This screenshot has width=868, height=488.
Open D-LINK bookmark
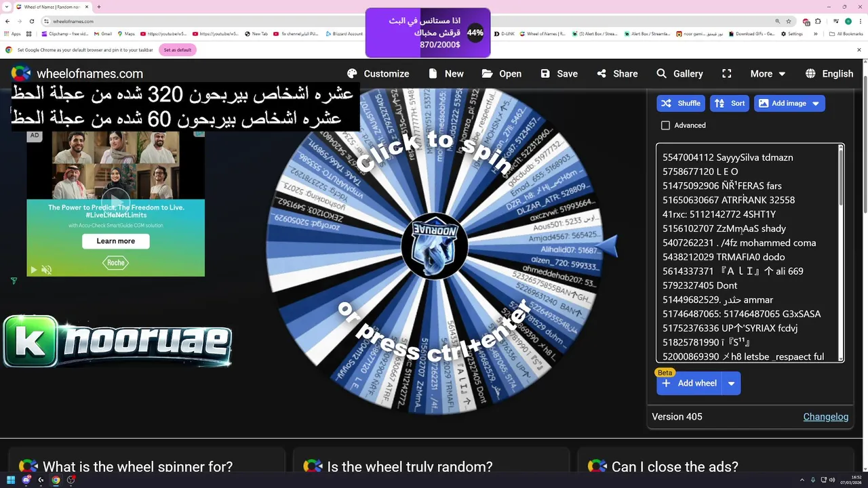point(504,34)
